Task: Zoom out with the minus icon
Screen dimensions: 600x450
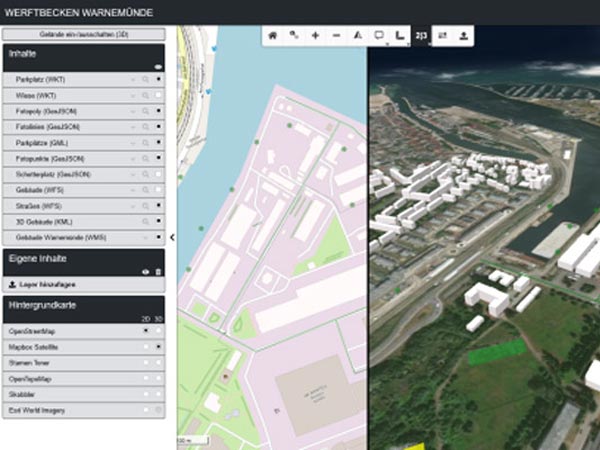Action: click(x=336, y=35)
